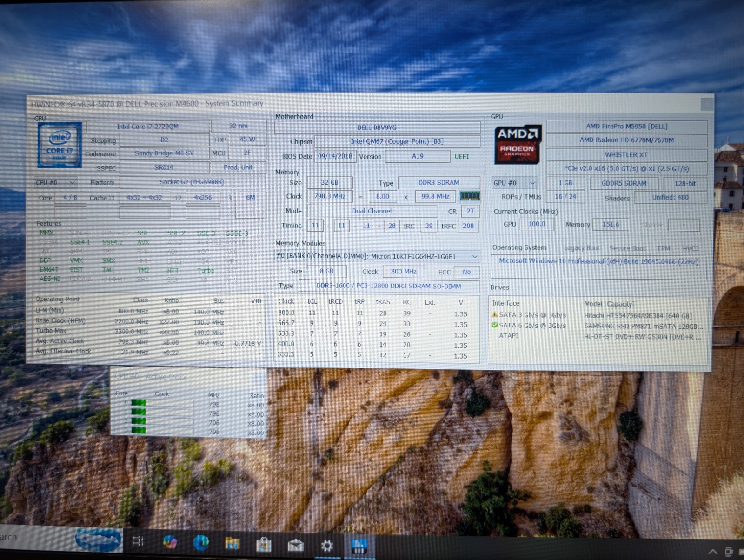
Task: Click the green memory module icon beside 99.8 MHz
Action: (x=470, y=196)
